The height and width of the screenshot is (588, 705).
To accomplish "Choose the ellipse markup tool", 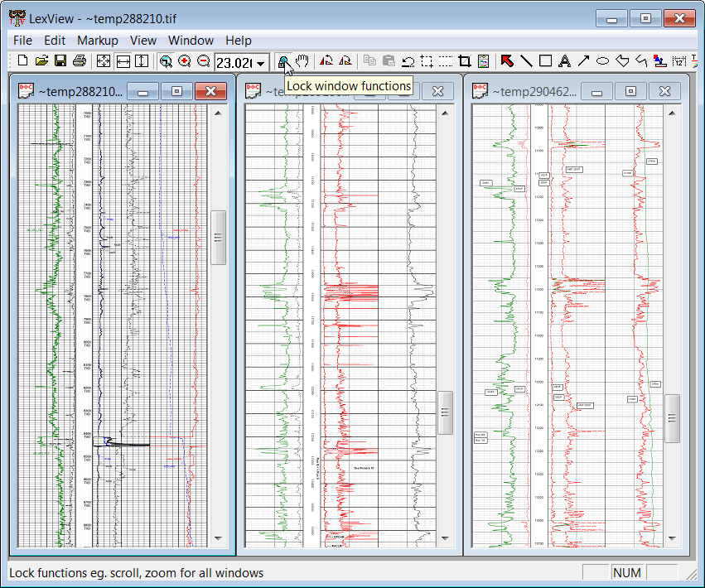I will click(x=602, y=60).
